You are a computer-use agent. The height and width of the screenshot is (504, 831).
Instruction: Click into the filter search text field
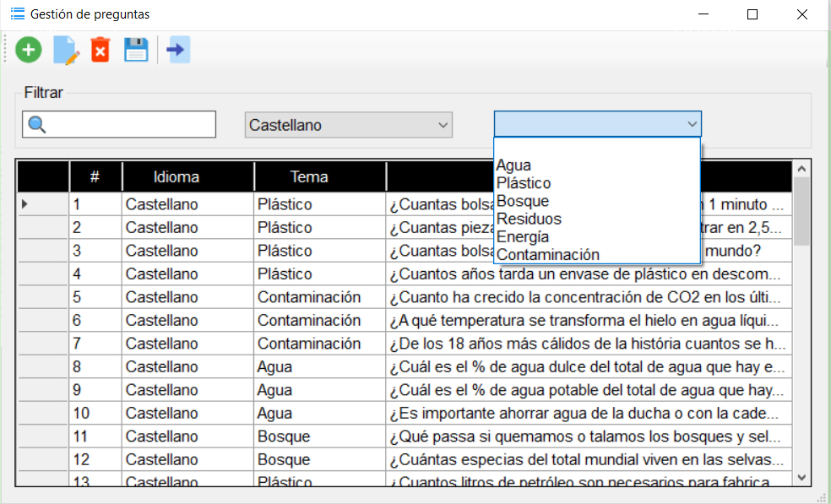130,125
